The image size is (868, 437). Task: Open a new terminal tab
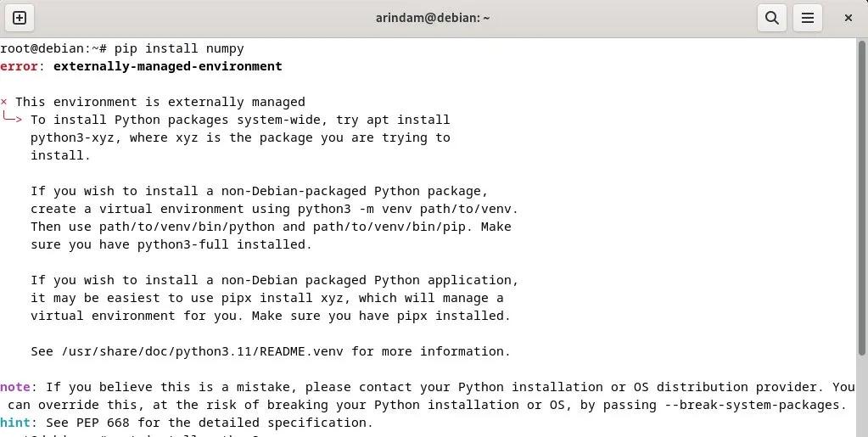coord(20,18)
